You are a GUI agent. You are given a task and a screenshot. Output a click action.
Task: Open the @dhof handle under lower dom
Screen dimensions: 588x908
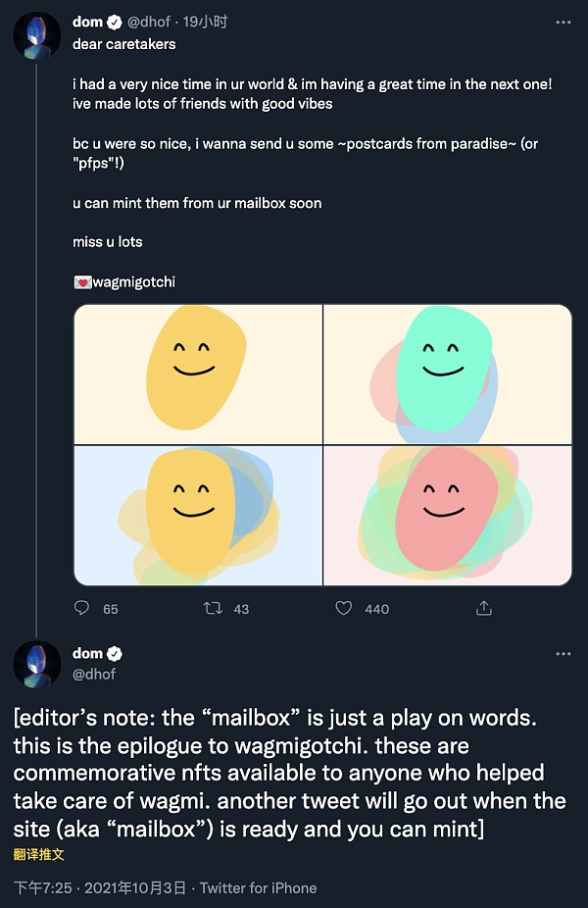point(94,674)
